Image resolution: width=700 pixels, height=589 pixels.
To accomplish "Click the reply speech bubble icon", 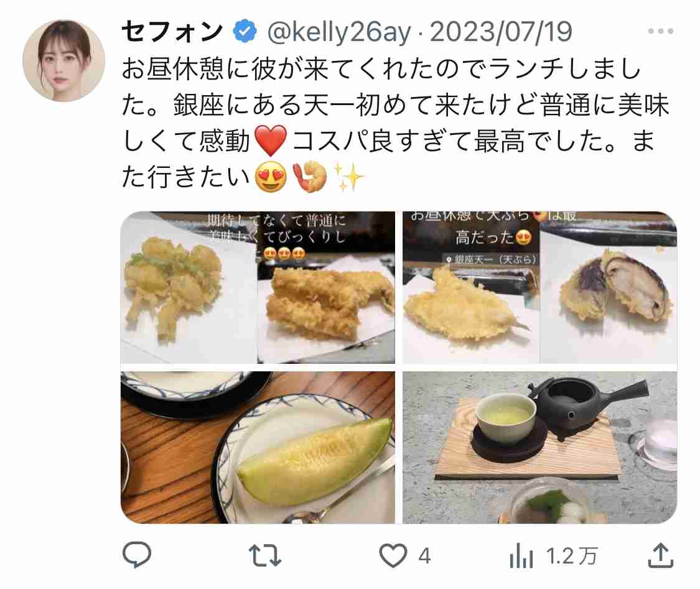I will point(137,555).
